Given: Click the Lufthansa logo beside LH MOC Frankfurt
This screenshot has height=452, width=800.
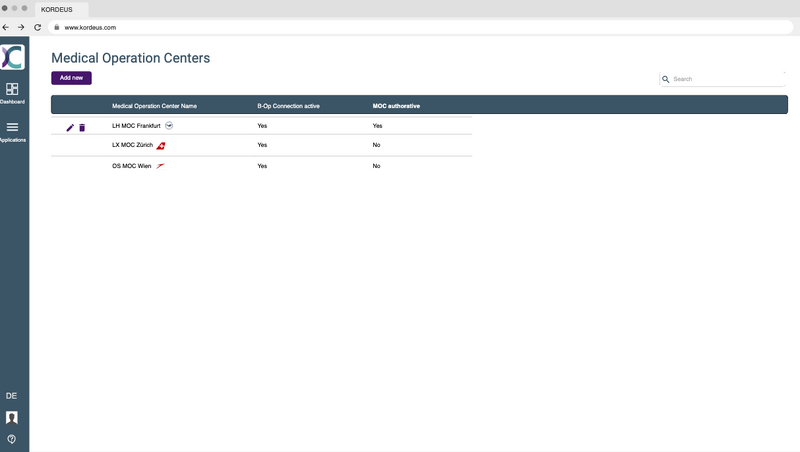Looking at the screenshot, I should pos(169,126).
